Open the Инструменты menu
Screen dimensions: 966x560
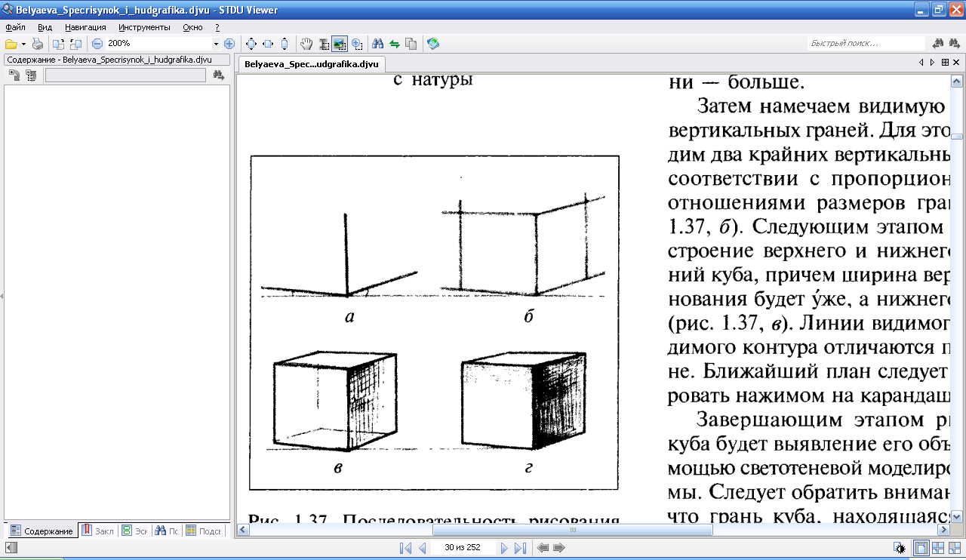[144, 27]
